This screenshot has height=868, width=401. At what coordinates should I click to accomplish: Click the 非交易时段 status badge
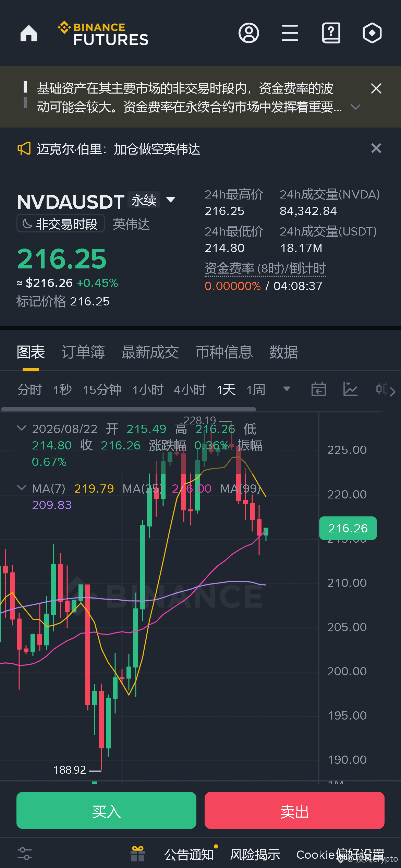(61, 224)
